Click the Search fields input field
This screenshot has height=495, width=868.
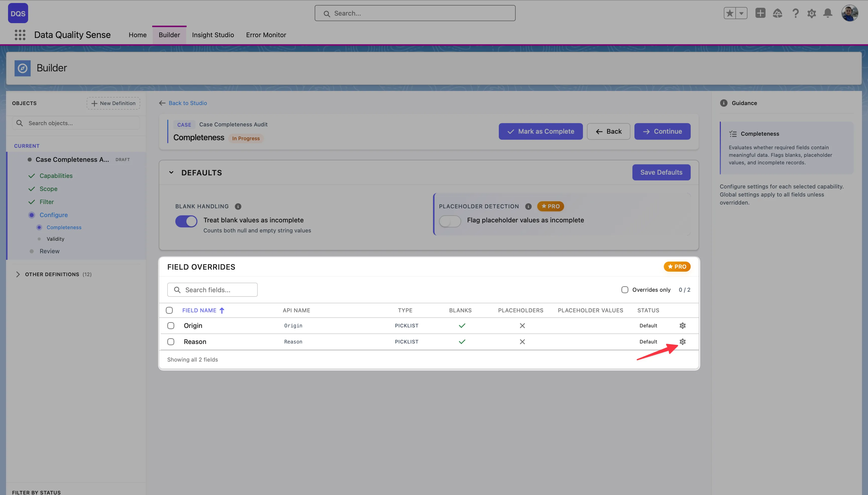pyautogui.click(x=212, y=289)
